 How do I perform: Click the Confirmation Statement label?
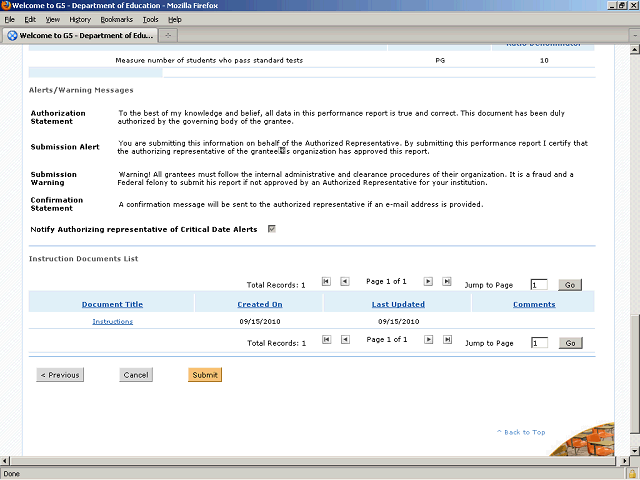(57, 204)
